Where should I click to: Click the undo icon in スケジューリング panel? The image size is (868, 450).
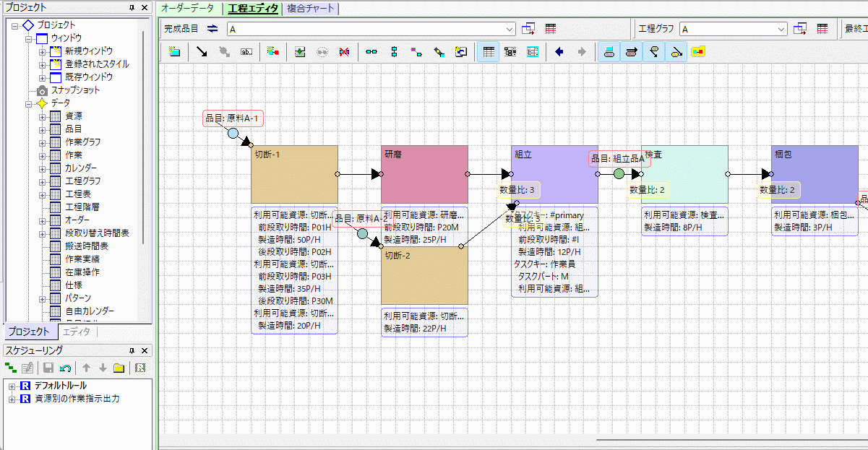coord(65,368)
